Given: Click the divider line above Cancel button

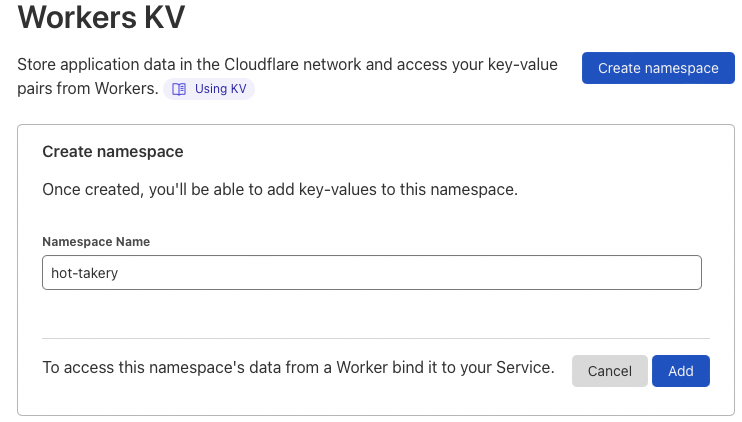Looking at the screenshot, I should coord(375,338).
